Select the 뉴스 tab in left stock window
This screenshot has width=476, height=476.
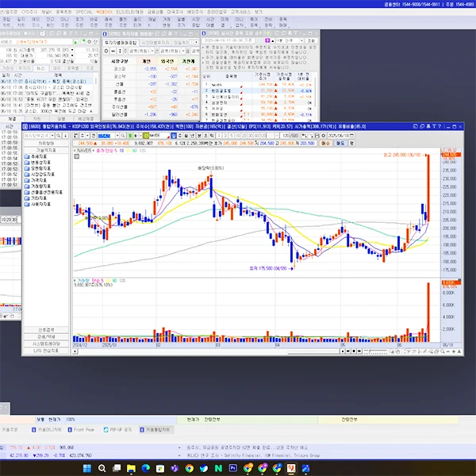click(x=40, y=68)
